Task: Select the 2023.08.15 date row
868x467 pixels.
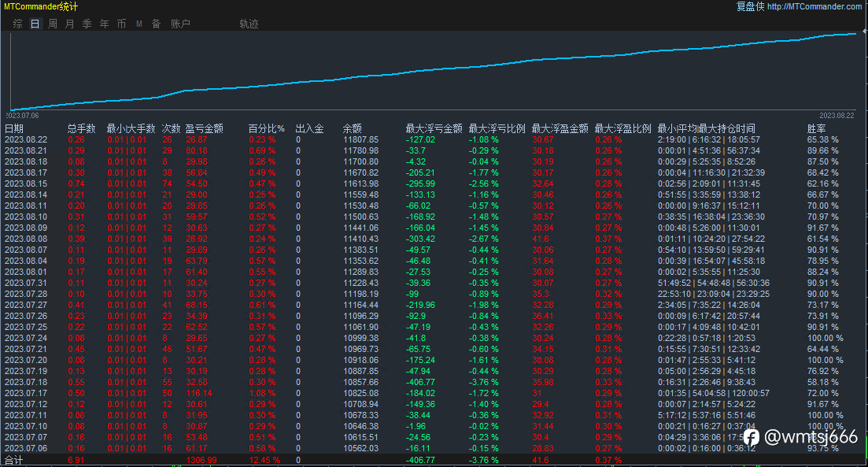Action: point(26,184)
